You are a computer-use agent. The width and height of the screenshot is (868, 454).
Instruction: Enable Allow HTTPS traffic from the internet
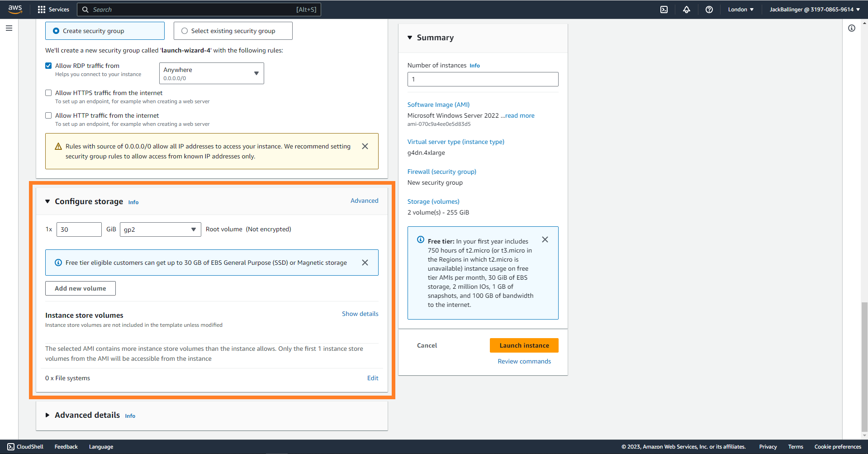pos(48,93)
